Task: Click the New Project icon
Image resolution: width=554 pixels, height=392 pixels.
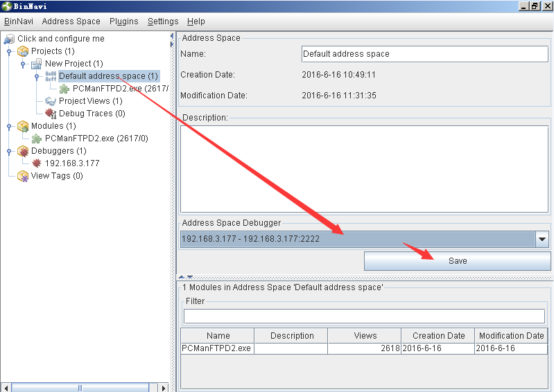Action: (36, 64)
